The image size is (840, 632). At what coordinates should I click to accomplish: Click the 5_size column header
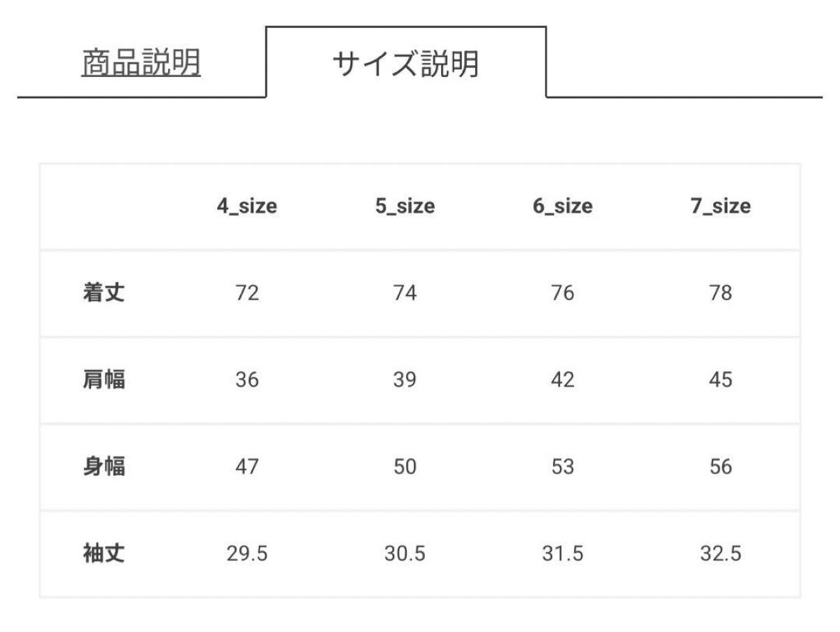[x=405, y=206]
